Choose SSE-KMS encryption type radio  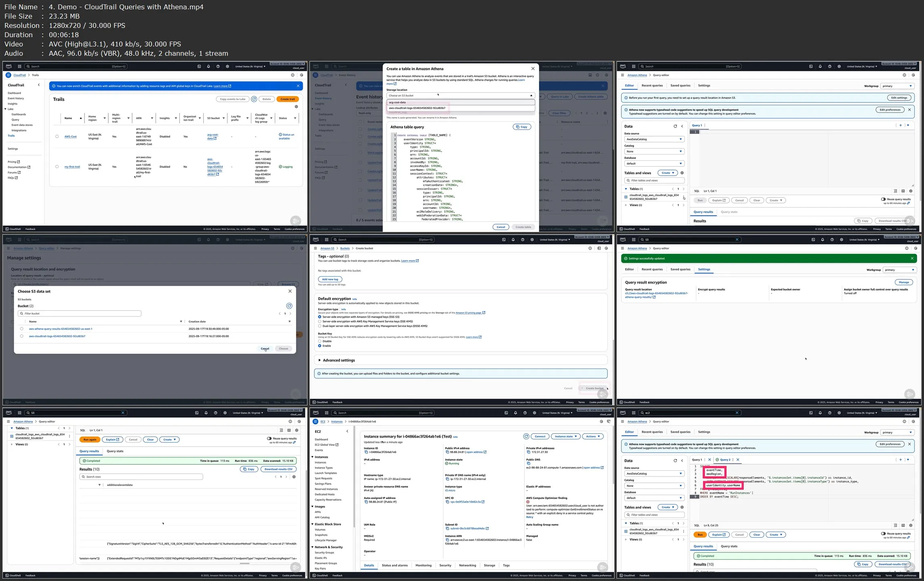(x=320, y=321)
